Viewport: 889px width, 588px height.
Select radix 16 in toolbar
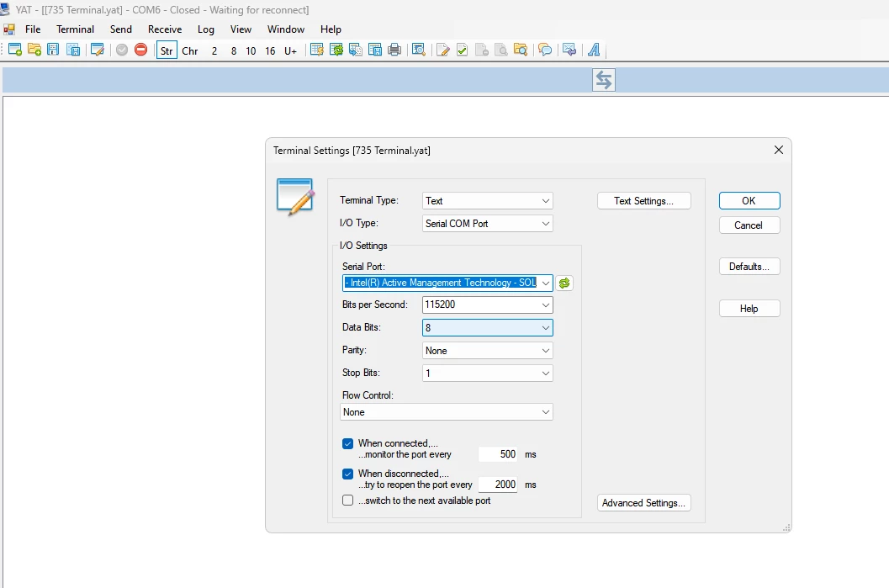click(271, 50)
